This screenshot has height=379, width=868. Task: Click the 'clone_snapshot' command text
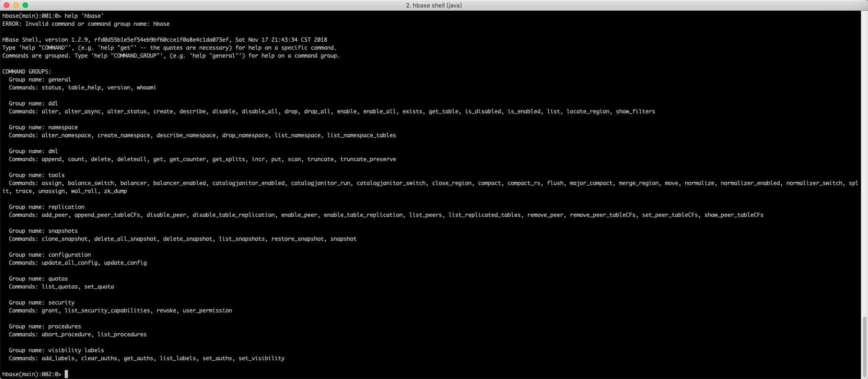tap(65, 239)
